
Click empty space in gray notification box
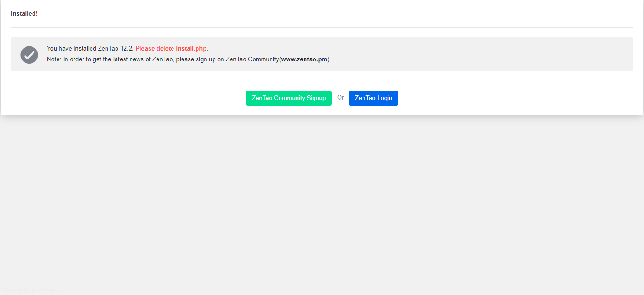pyautogui.click(x=471, y=54)
